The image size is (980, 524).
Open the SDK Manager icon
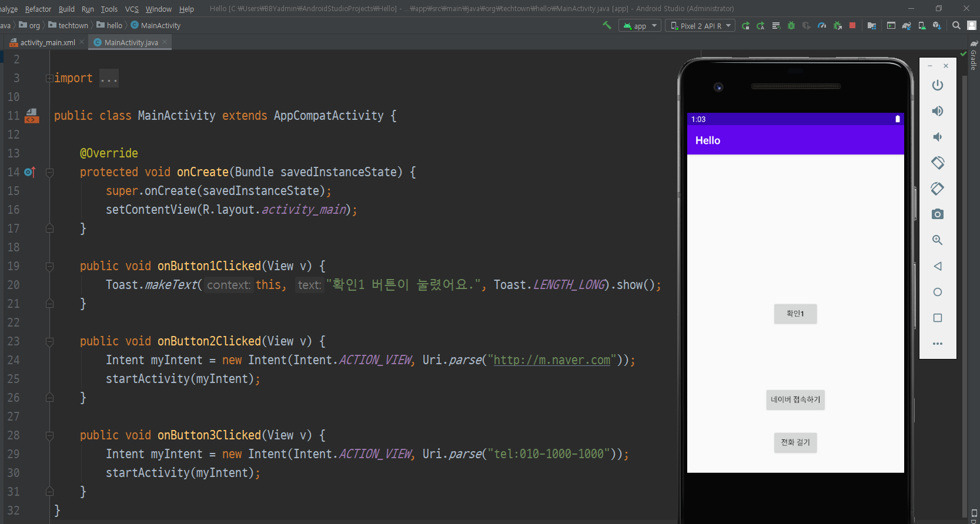point(937,26)
